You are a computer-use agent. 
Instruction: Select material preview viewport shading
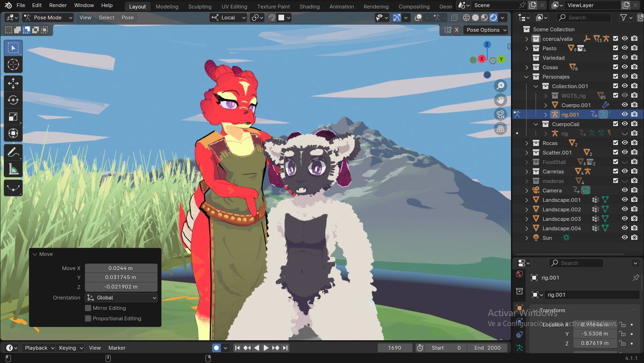tap(485, 18)
